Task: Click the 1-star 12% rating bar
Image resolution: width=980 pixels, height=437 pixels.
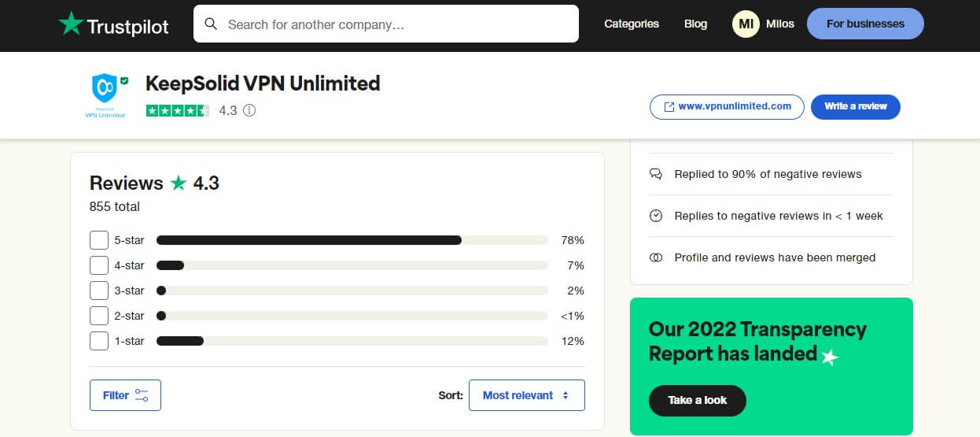Action: tap(352, 341)
